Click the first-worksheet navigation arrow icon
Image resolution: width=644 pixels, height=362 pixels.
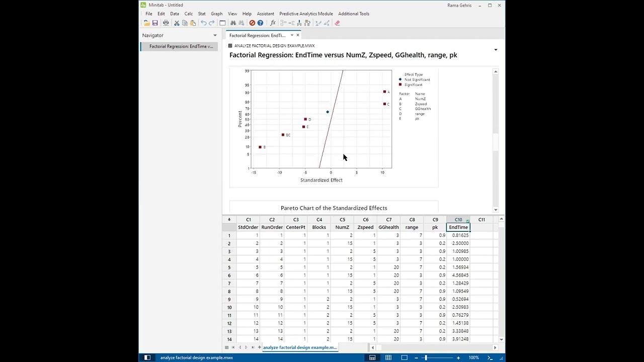[233, 347]
